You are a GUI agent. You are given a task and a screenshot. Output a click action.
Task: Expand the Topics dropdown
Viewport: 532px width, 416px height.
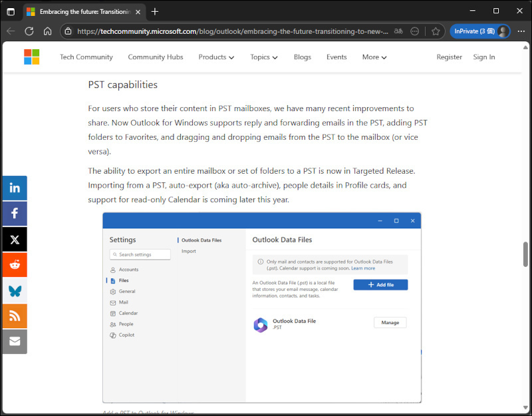(264, 57)
